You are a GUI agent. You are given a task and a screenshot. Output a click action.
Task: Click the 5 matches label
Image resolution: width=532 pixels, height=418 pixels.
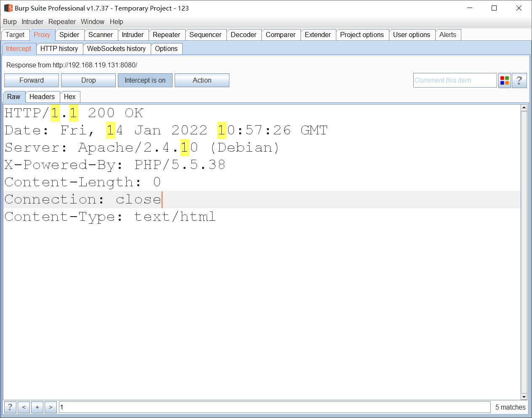click(510, 407)
